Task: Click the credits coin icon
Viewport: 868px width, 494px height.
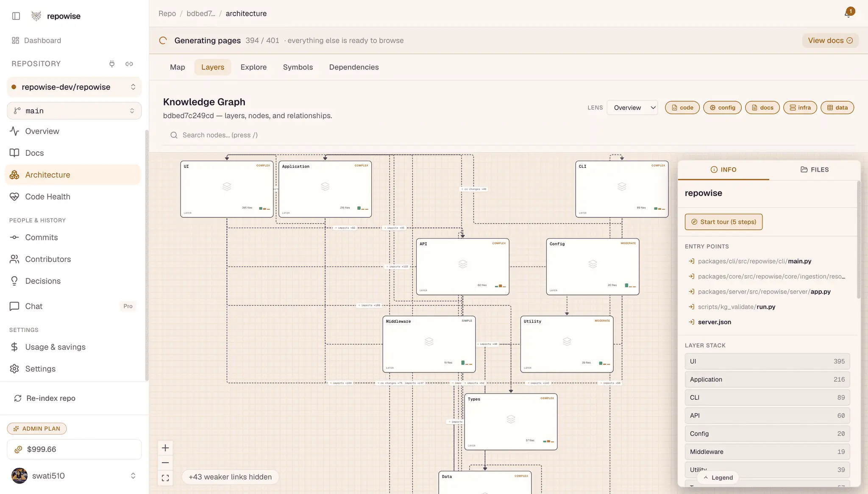Action: pyautogui.click(x=18, y=450)
